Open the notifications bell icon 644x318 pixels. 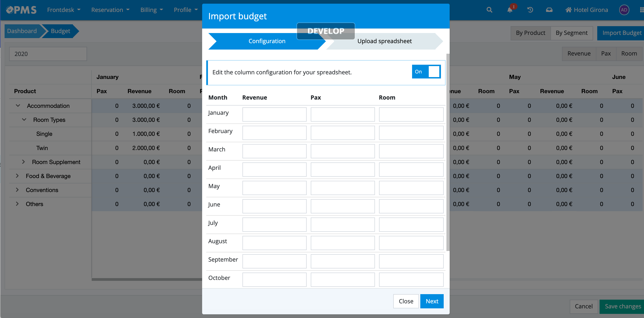[510, 10]
